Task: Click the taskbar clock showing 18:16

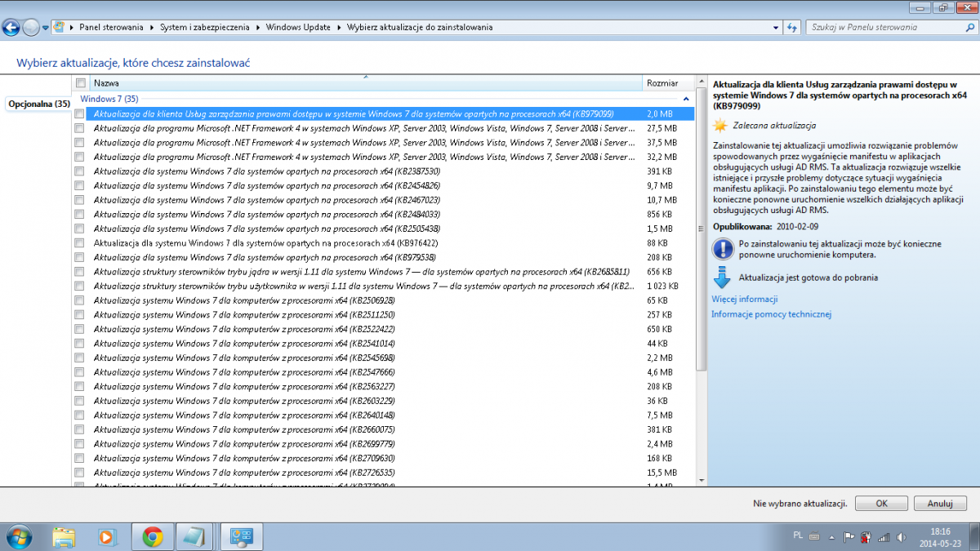Action: 940,536
